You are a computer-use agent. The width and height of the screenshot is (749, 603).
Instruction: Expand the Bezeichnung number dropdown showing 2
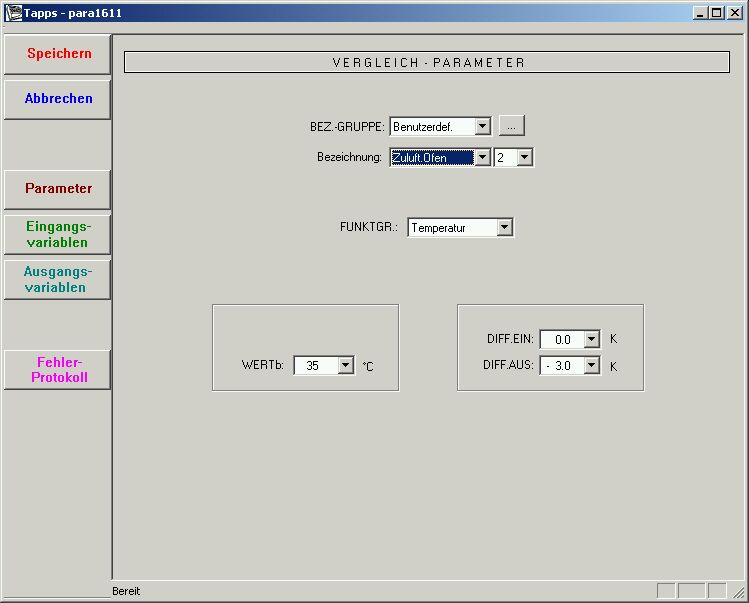click(524, 158)
